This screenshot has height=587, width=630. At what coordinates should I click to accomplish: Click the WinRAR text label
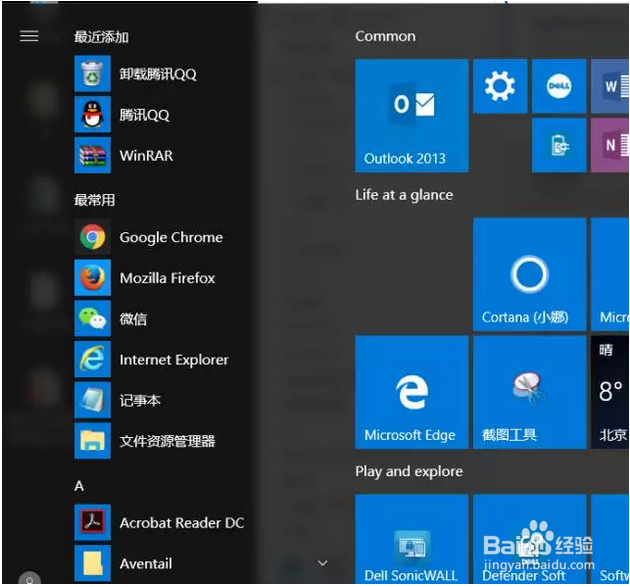tap(146, 155)
